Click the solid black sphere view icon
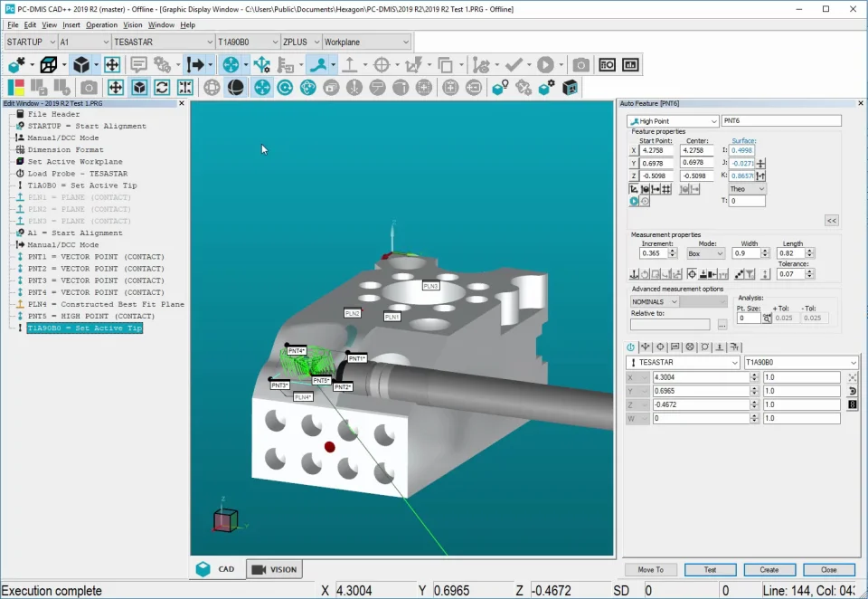 [x=235, y=88]
